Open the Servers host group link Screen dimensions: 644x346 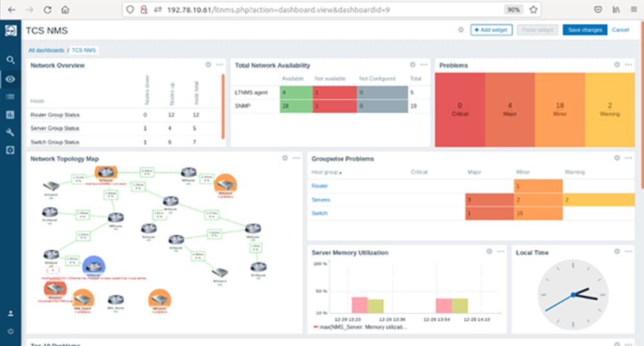click(321, 200)
